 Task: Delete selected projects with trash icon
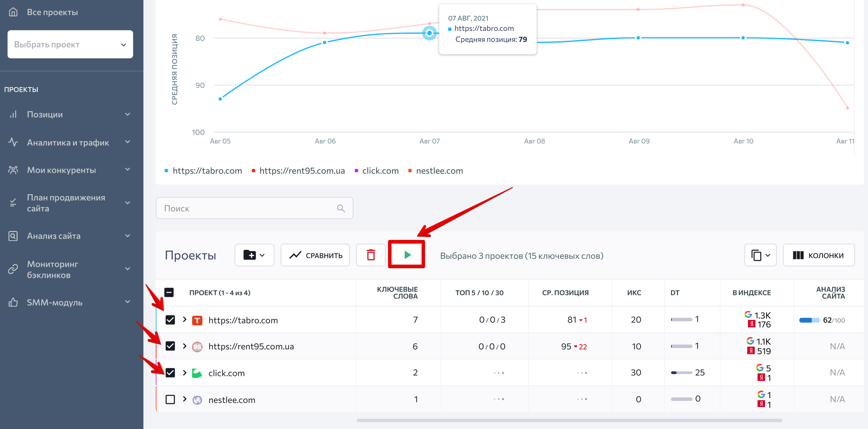[x=371, y=255]
